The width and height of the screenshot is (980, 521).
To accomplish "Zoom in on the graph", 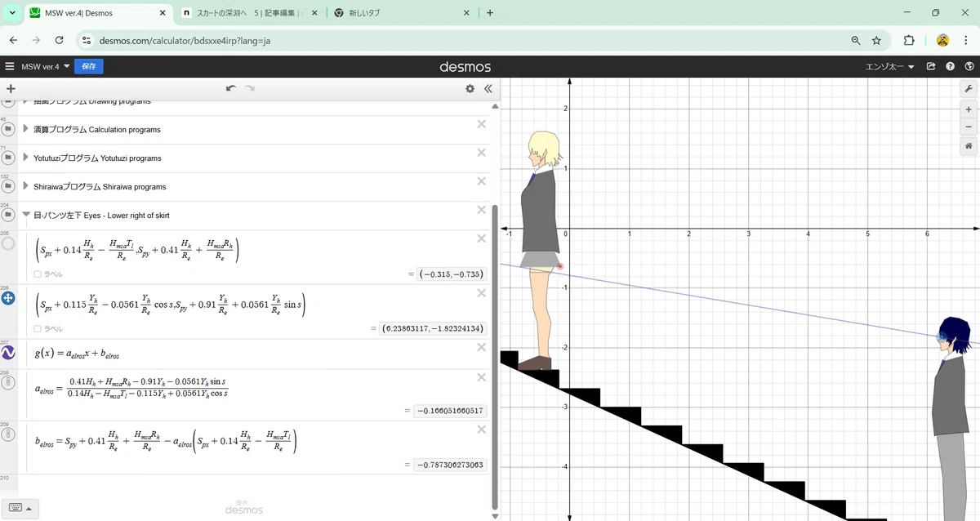I will [969, 109].
